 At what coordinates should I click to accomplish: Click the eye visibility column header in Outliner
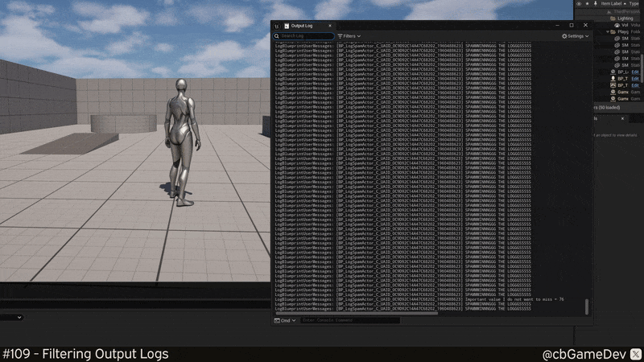click(579, 4)
